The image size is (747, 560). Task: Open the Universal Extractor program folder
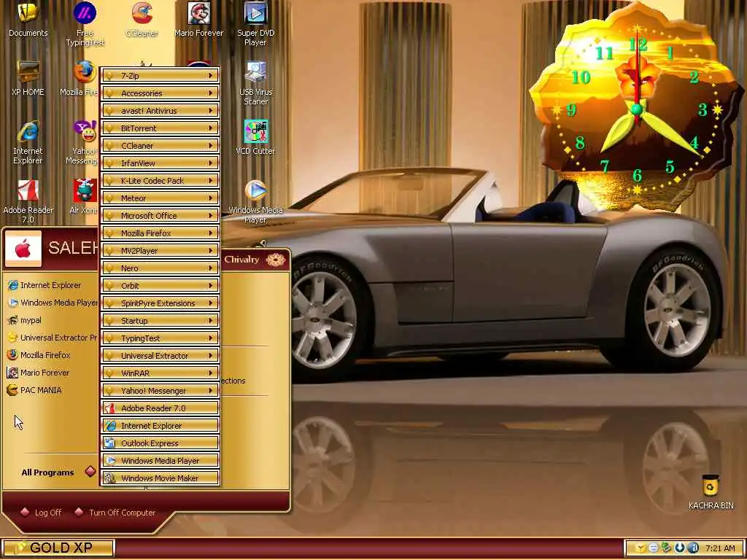point(160,356)
